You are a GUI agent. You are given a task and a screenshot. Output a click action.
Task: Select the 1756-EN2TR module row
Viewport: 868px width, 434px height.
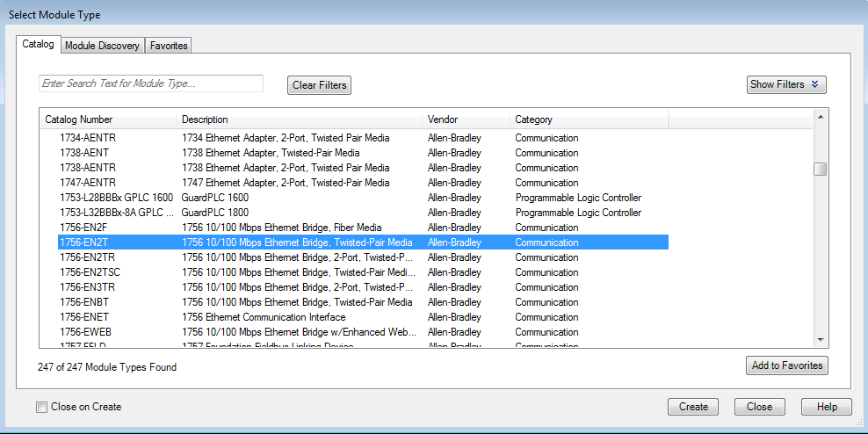click(x=363, y=257)
